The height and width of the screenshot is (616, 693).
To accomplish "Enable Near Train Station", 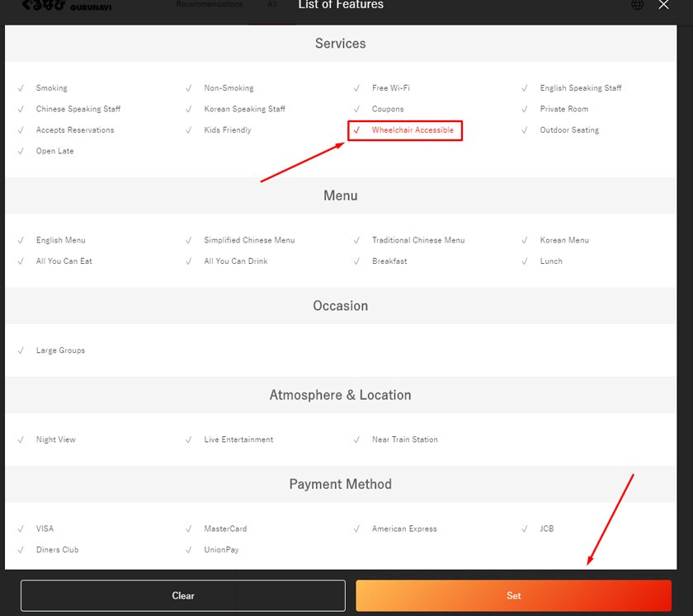I will 396,440.
